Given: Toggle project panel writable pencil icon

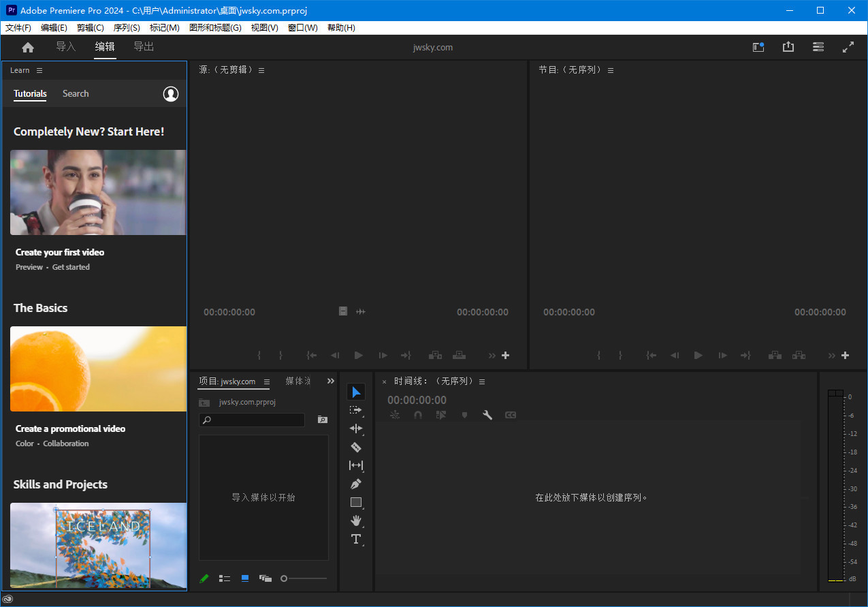Looking at the screenshot, I should [x=204, y=578].
